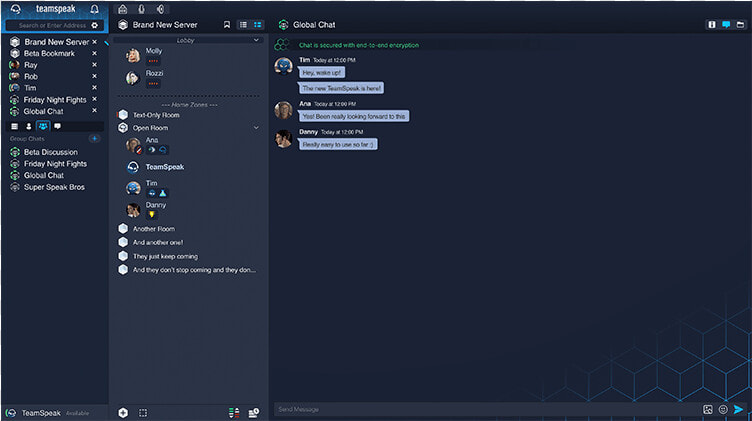The height and width of the screenshot is (421, 752).
Task: Click Molly's avatar in Lobby
Action: 133,56
